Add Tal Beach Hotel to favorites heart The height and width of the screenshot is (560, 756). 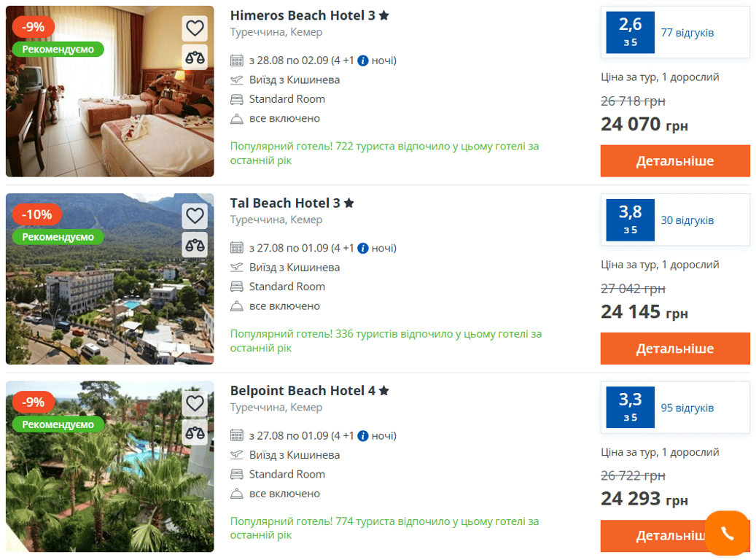pos(195,216)
